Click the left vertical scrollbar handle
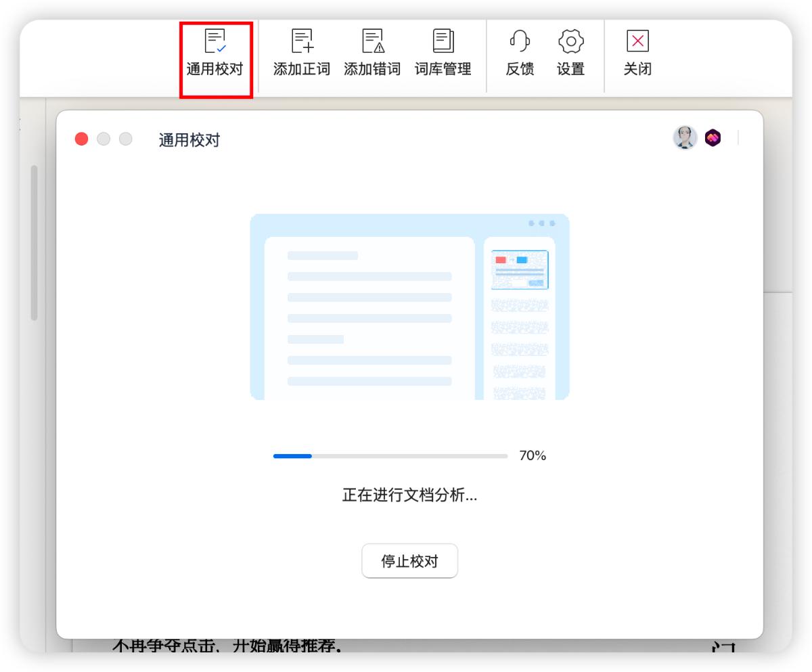The height and width of the screenshot is (672, 812). point(35,242)
